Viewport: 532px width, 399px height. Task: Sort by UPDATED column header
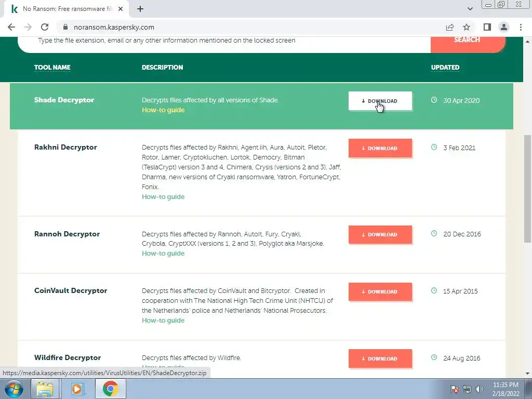click(x=445, y=67)
